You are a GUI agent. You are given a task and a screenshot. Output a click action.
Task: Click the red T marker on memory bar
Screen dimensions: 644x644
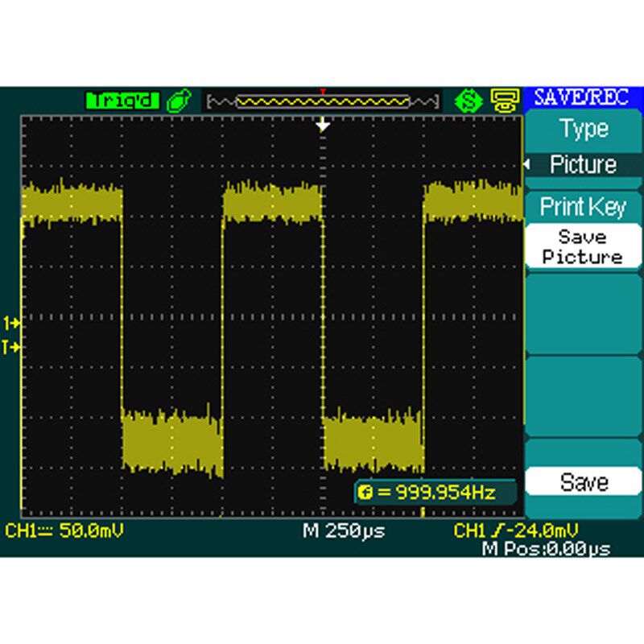tap(324, 91)
